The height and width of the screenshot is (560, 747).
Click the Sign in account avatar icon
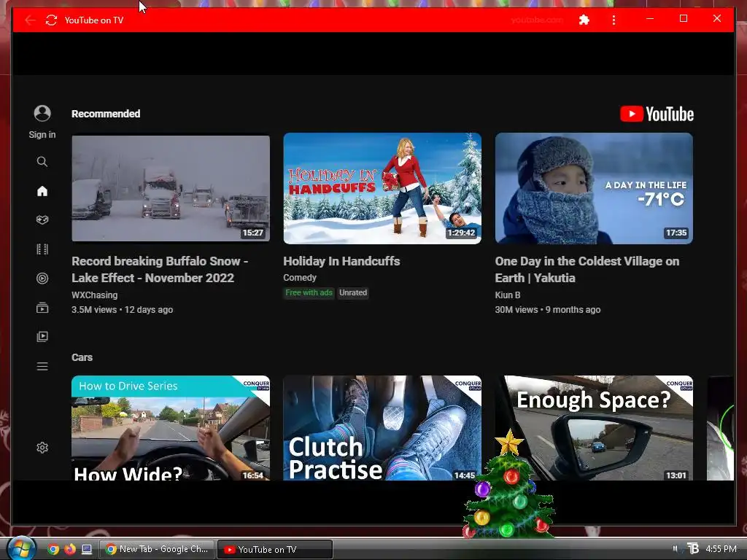point(42,113)
